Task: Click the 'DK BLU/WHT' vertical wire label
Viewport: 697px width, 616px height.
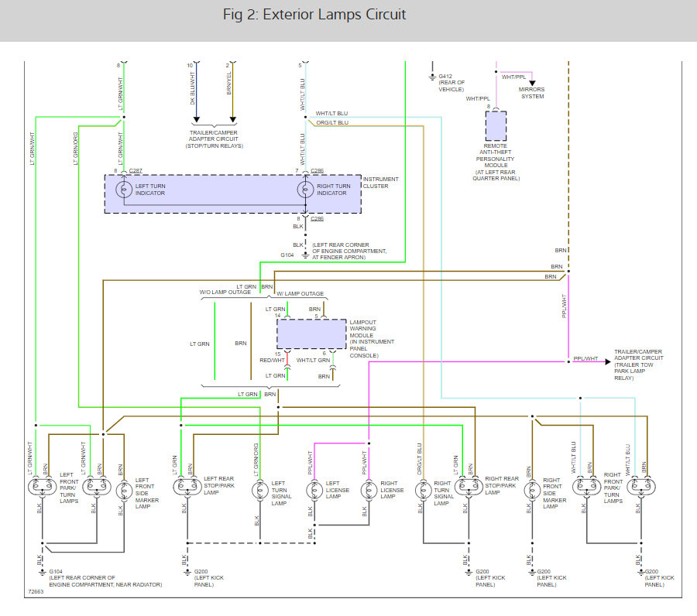Action: (x=193, y=89)
